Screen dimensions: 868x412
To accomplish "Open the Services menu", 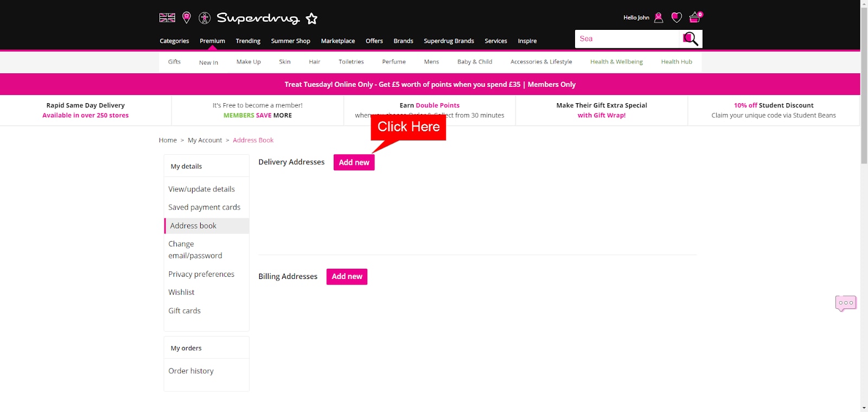I will pyautogui.click(x=496, y=41).
